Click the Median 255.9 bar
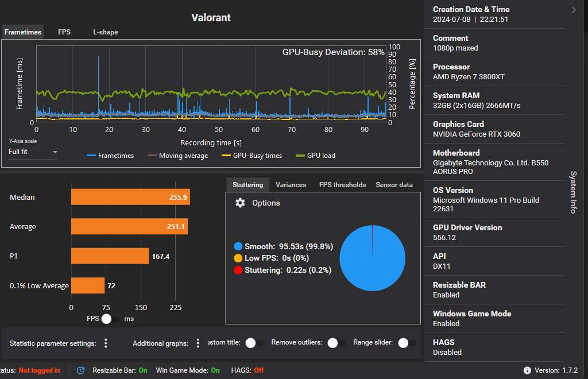 coord(130,197)
